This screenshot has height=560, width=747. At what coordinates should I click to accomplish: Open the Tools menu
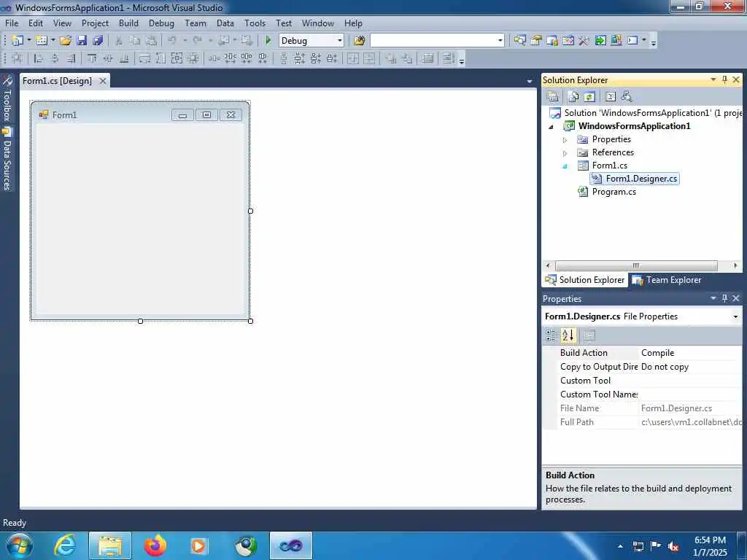pos(255,23)
